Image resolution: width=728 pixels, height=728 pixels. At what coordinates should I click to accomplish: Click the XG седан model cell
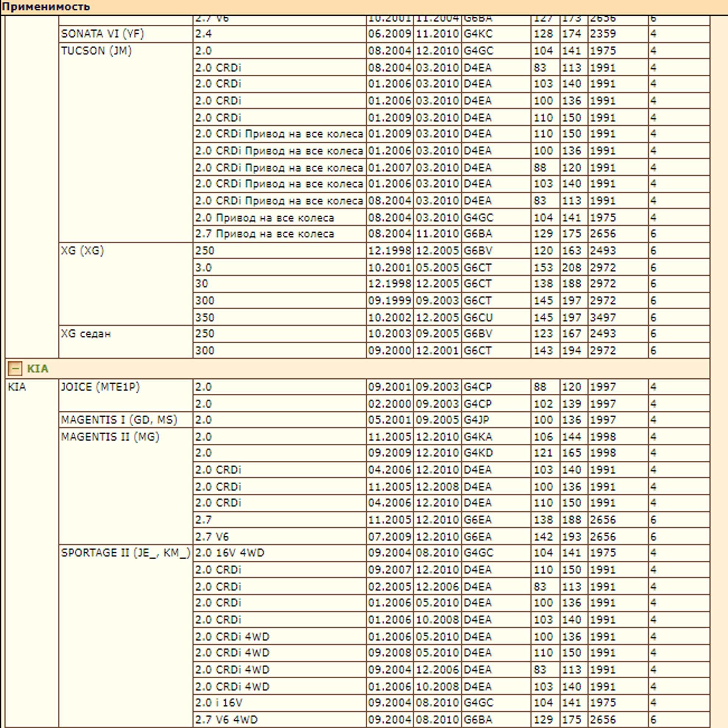(125, 342)
